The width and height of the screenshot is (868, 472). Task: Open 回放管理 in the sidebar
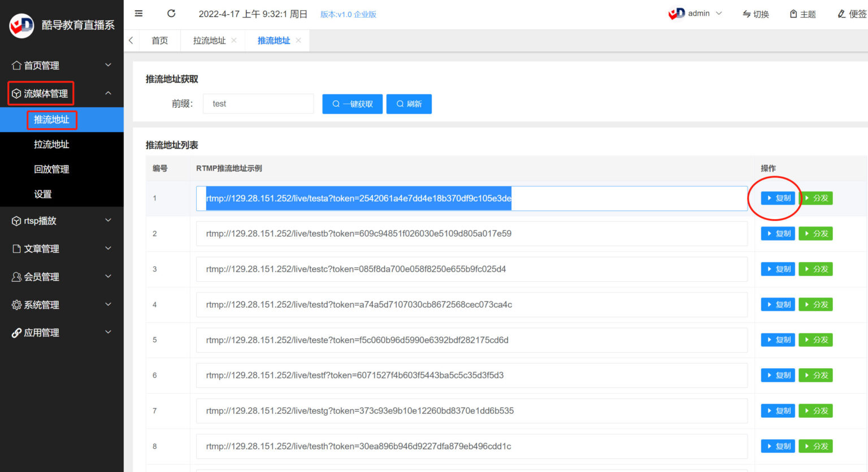click(x=51, y=169)
